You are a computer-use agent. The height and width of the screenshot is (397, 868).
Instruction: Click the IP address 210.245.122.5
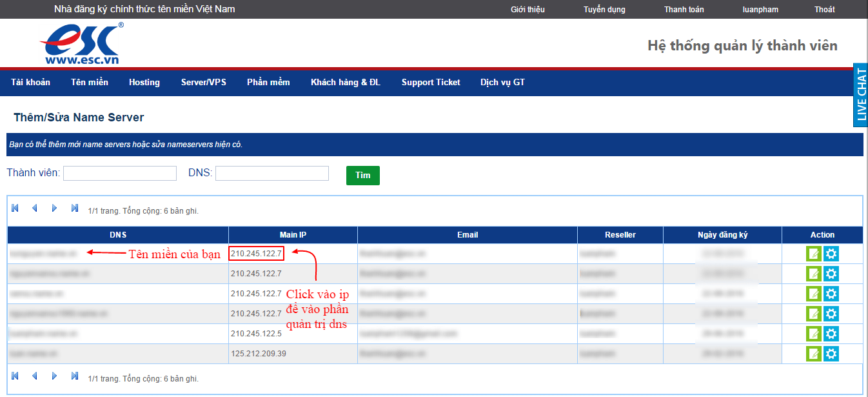pos(256,334)
